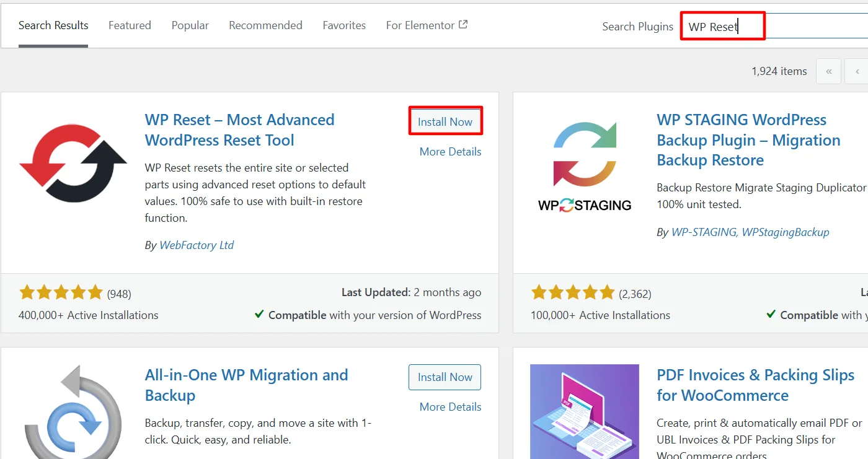Click Last Updated 2 months ago text
Screen dimensions: 868x459
411,292
